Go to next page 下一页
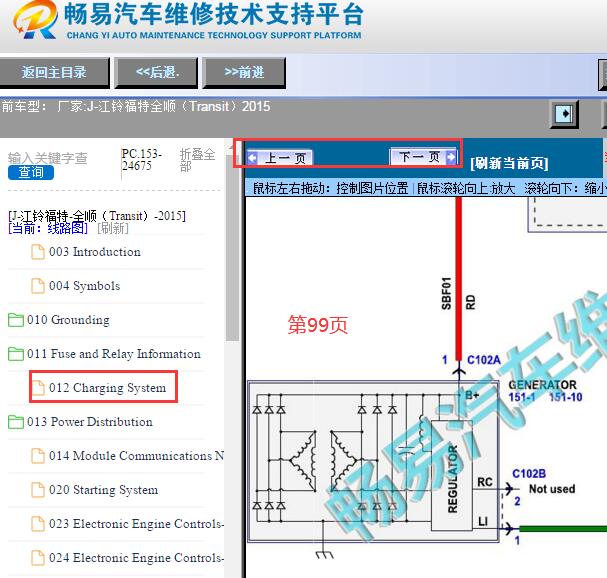Screen dimensions: 607x578 tap(424, 157)
